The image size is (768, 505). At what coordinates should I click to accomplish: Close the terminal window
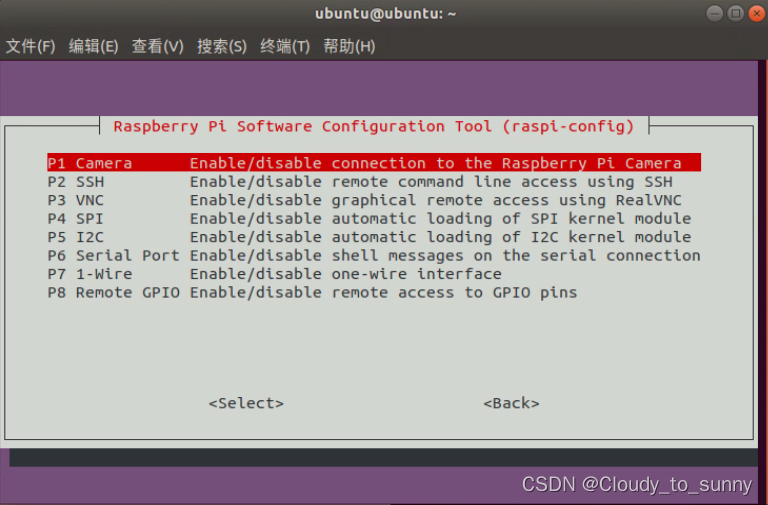pyautogui.click(x=756, y=13)
